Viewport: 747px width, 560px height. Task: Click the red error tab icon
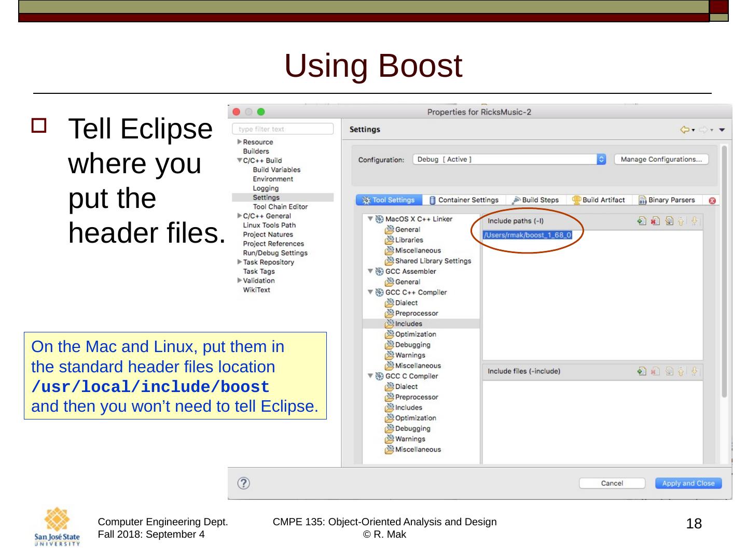[712, 201]
